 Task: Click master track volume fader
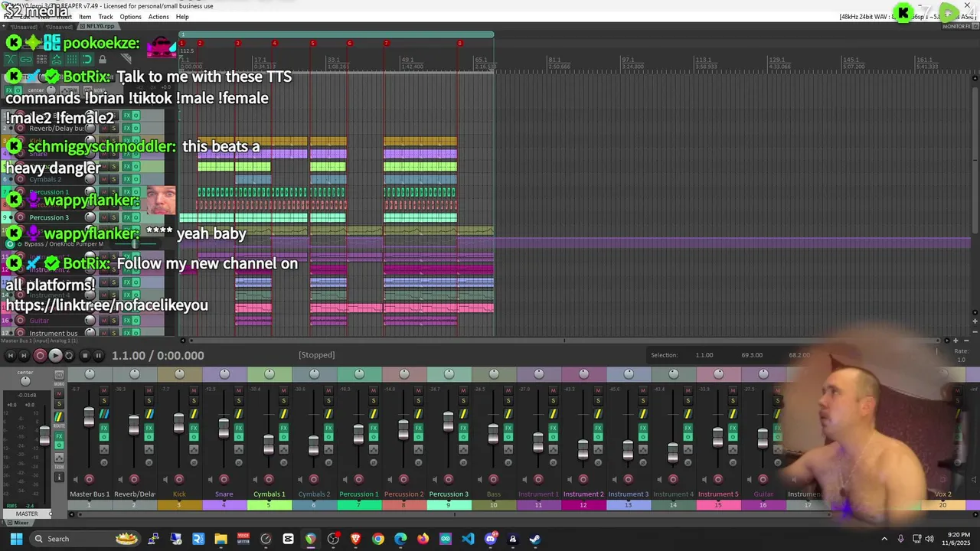44,436
